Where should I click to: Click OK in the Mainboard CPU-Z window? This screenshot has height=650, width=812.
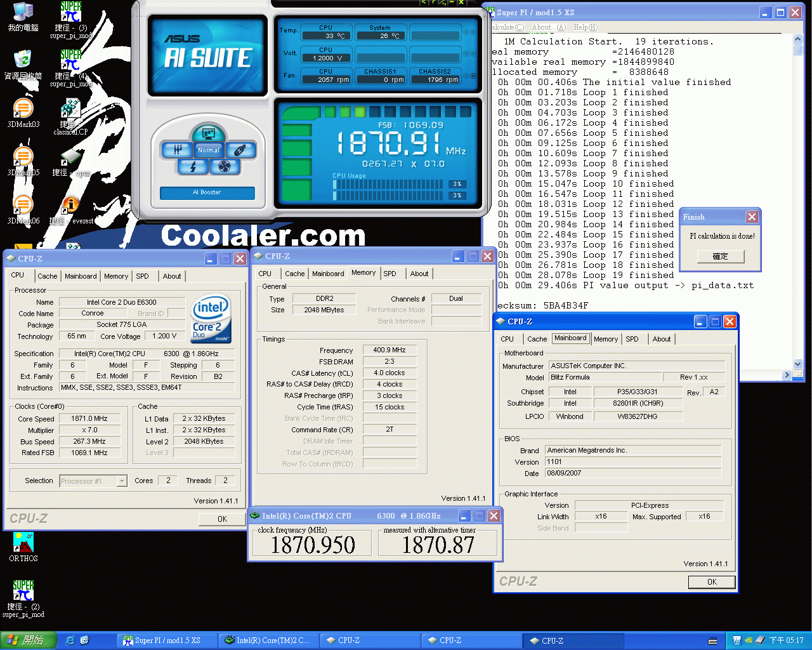pyautogui.click(x=712, y=582)
